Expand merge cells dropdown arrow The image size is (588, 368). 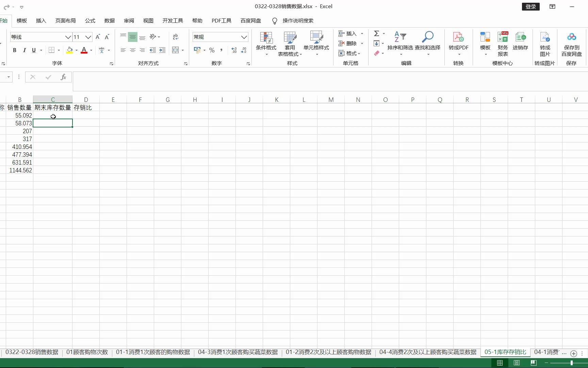coord(183,50)
